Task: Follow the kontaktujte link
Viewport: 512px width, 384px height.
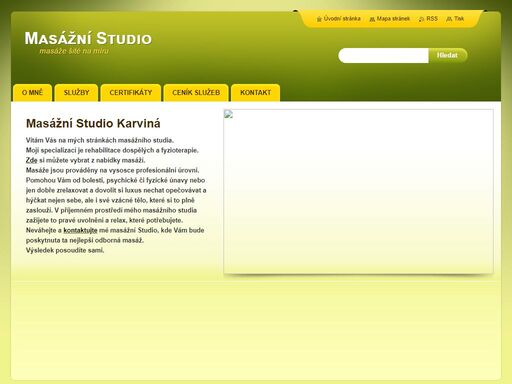Action: (80, 230)
